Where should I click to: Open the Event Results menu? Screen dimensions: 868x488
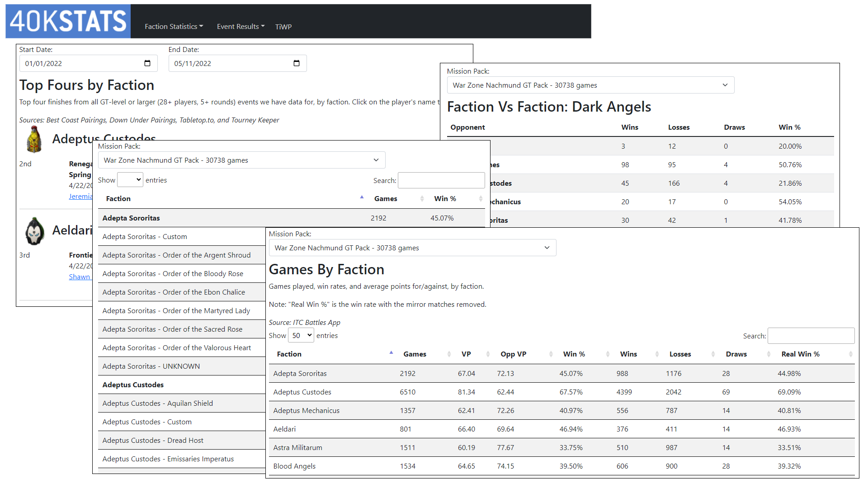tap(241, 27)
